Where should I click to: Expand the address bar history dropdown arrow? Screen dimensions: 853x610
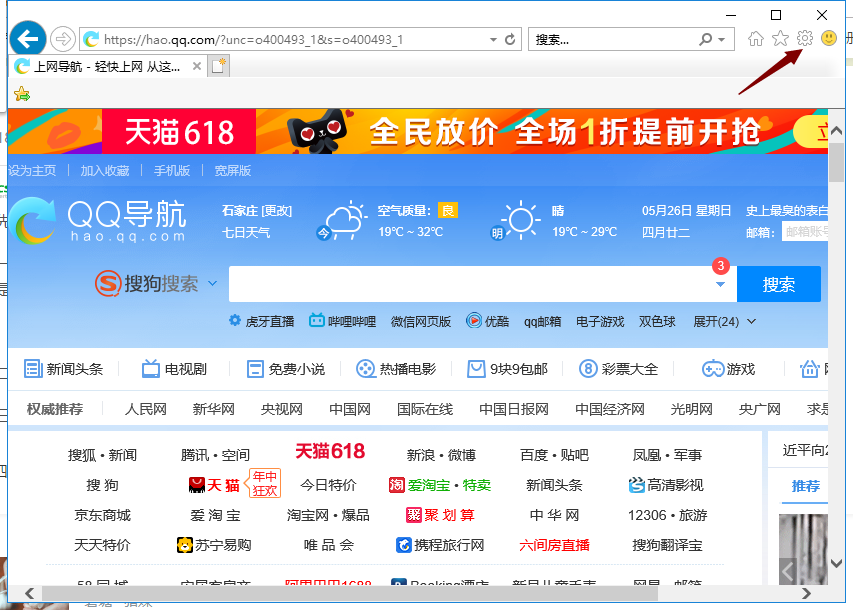coord(493,39)
